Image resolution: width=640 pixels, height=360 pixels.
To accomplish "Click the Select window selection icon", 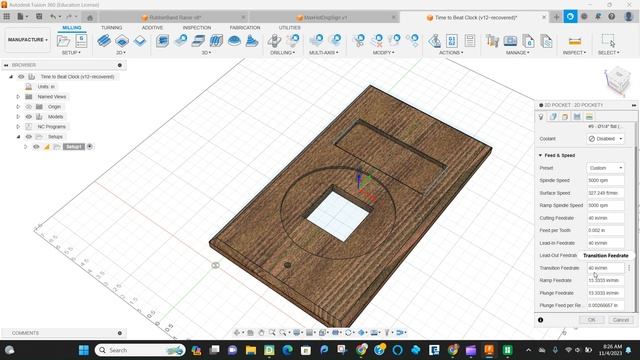I will click(x=608, y=40).
